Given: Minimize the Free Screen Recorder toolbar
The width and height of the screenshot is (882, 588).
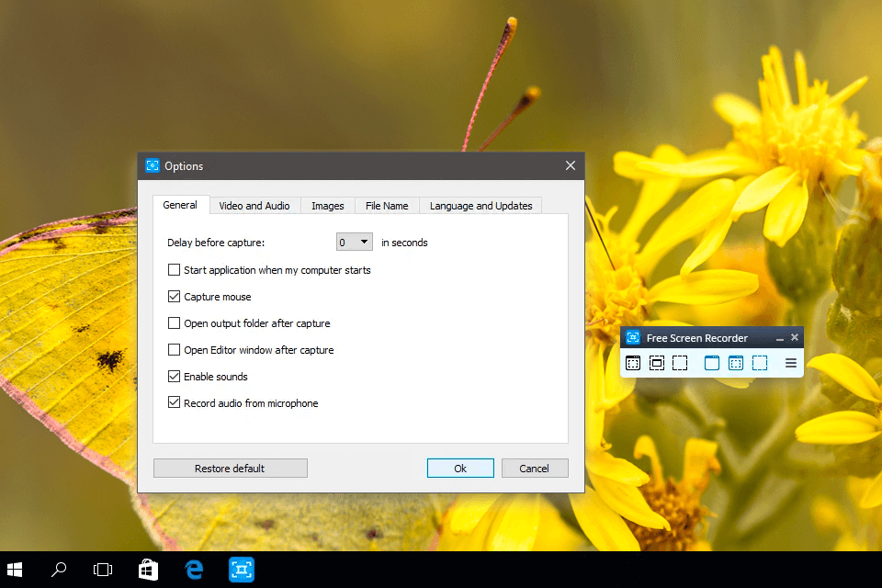Looking at the screenshot, I should pyautogui.click(x=780, y=338).
